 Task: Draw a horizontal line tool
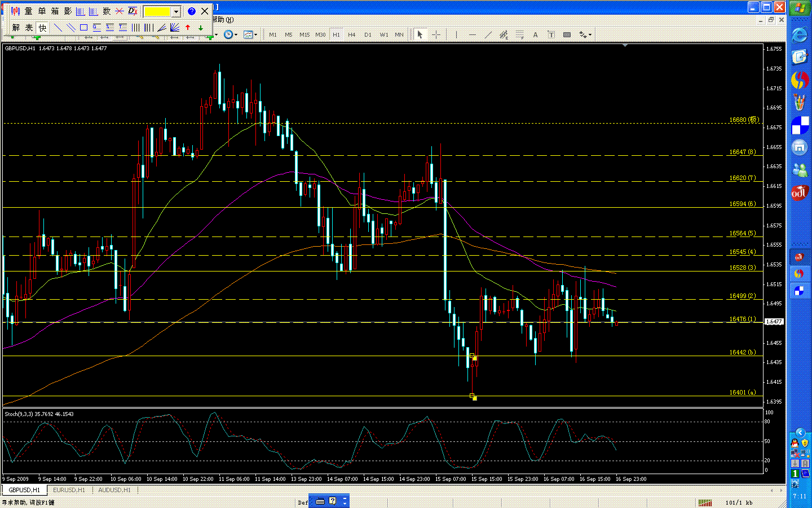tap(473, 34)
